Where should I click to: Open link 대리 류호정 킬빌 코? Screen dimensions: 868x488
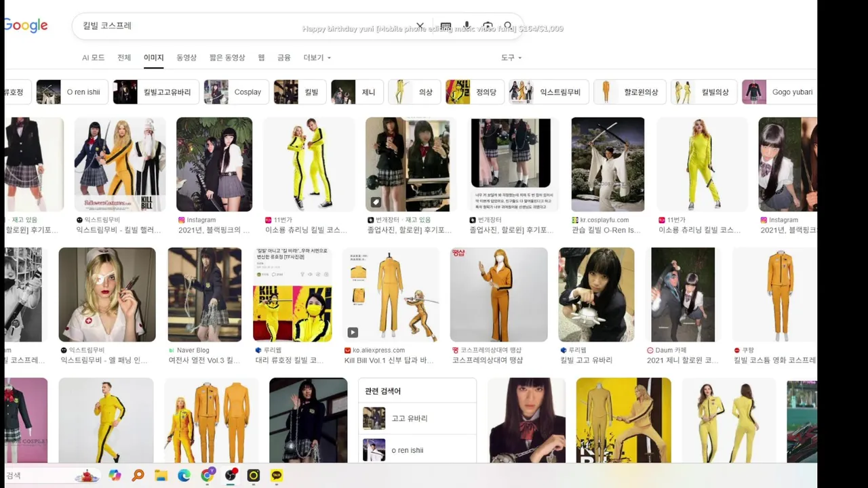tap(290, 361)
